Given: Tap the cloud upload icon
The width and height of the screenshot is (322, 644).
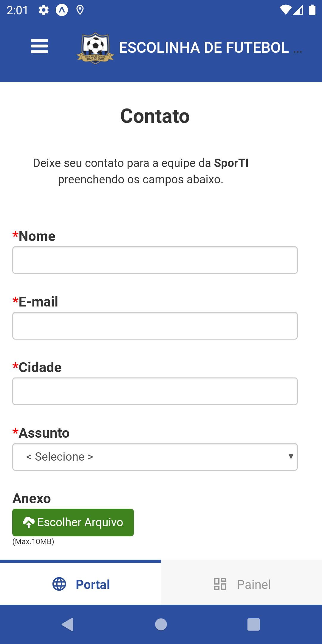Looking at the screenshot, I should (29, 522).
